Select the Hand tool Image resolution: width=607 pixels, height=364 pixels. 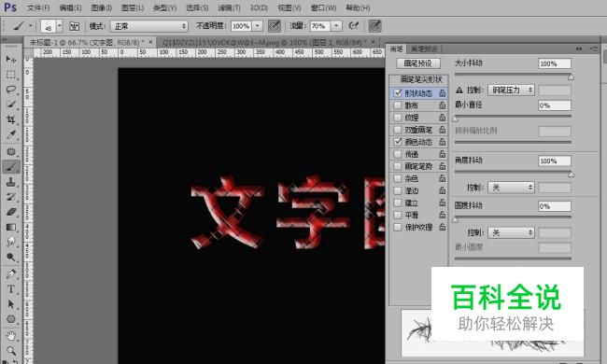click(11, 335)
